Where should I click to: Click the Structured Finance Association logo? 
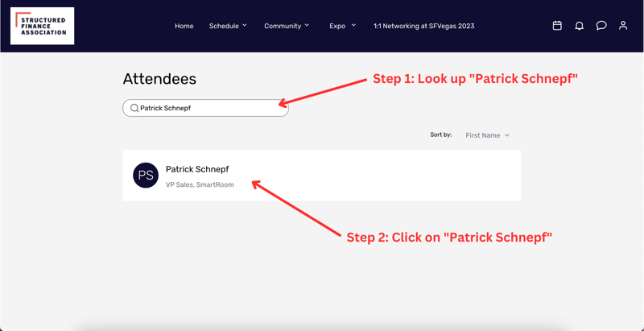43,26
